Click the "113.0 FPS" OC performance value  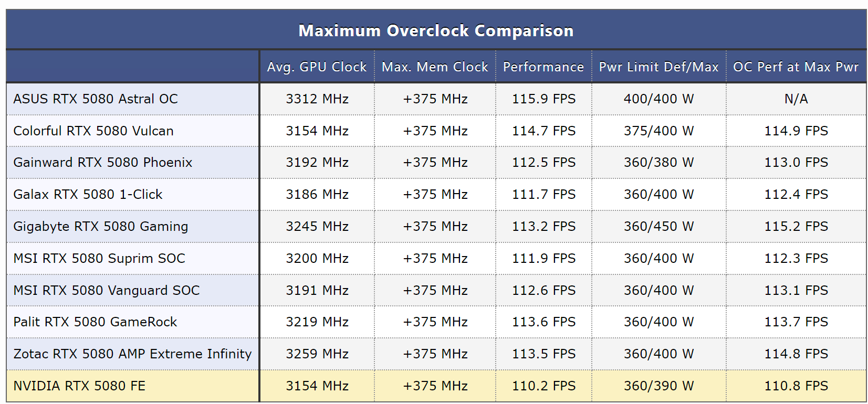(796, 162)
